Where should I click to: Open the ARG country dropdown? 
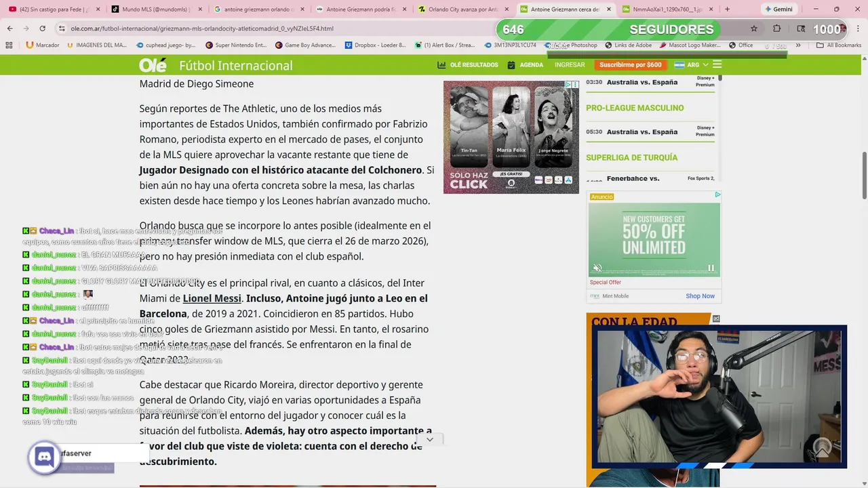coord(691,65)
